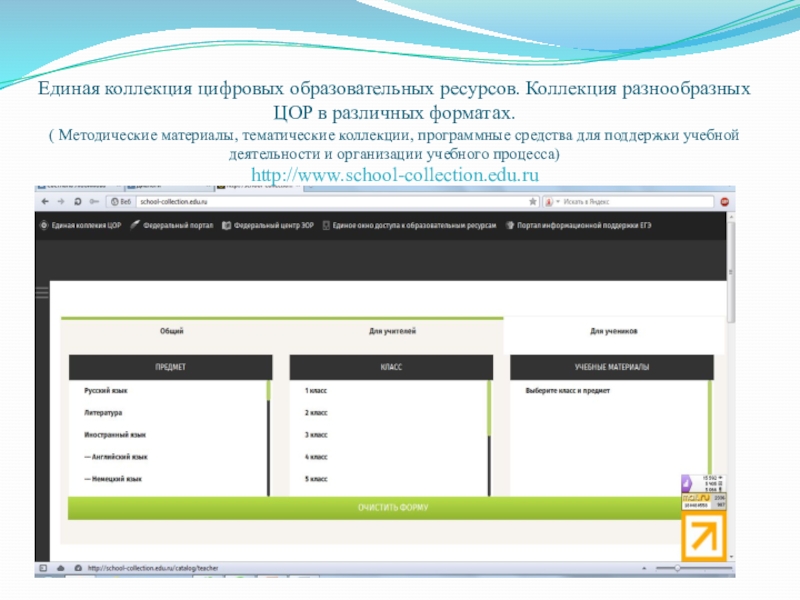
Task: Click the Веб badge in address bar
Action: pyautogui.click(x=121, y=202)
